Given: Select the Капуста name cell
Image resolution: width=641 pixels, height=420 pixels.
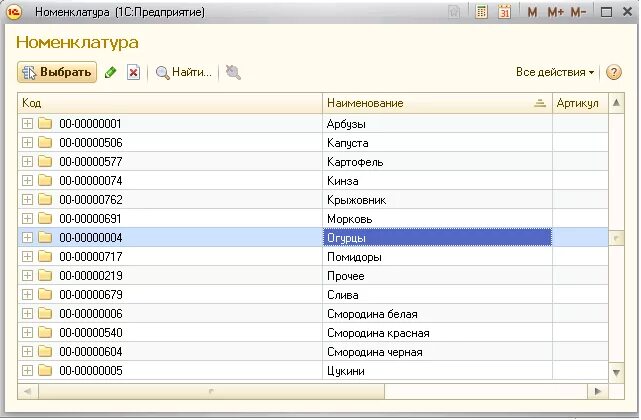Looking at the screenshot, I should click(437, 142).
